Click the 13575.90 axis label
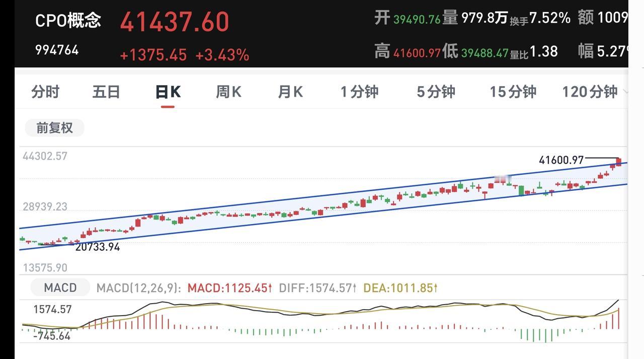Screen dimensions: 644x359 click(x=45, y=267)
